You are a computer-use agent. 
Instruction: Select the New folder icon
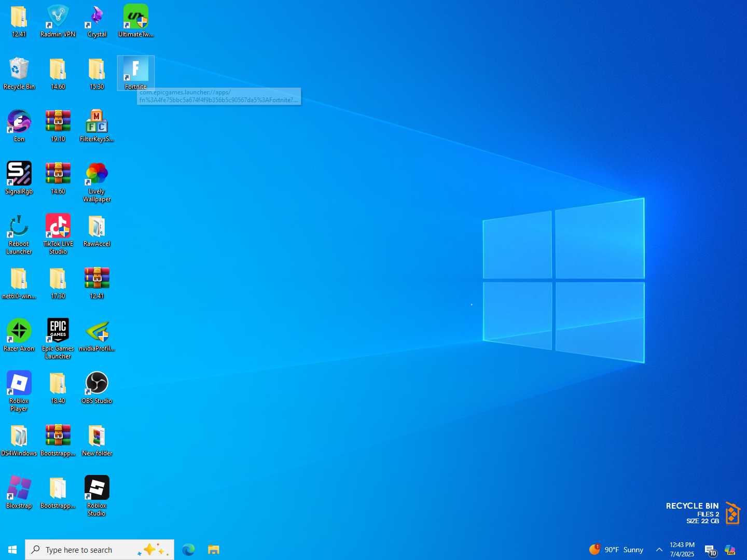coord(97,440)
